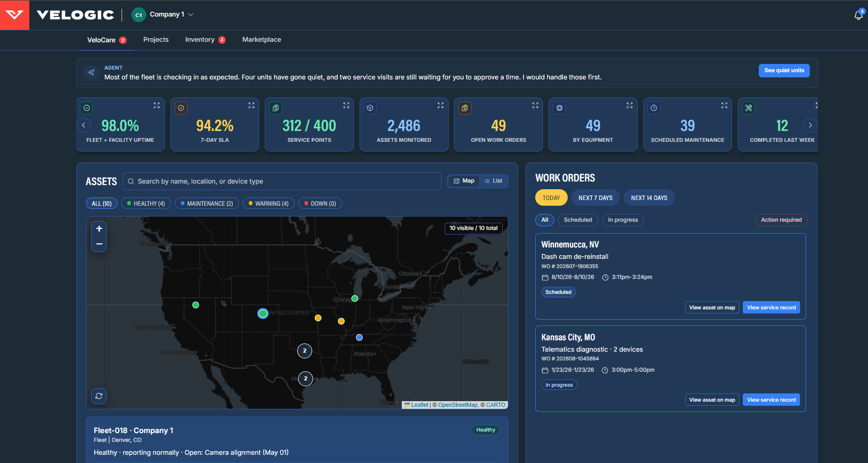868x463 pixels.
Task: Expand the Open Work Orders card
Action: tap(535, 105)
